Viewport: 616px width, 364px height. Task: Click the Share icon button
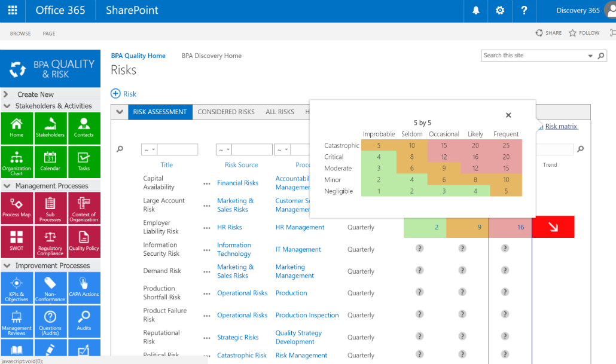coord(548,33)
